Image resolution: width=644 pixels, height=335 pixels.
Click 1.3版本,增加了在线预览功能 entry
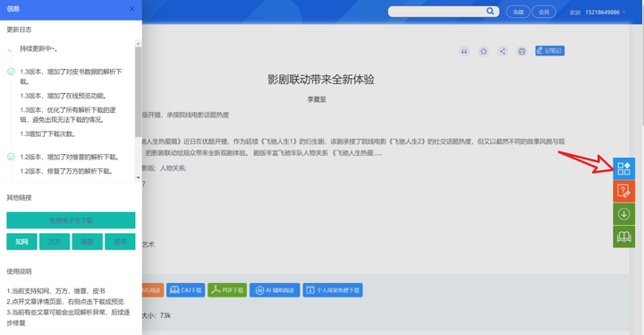tap(64, 96)
